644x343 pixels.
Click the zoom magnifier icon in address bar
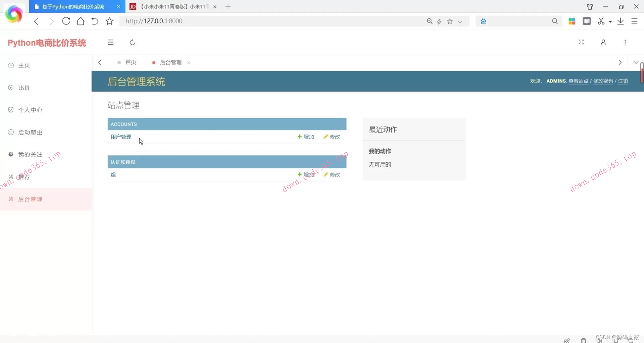(x=429, y=21)
